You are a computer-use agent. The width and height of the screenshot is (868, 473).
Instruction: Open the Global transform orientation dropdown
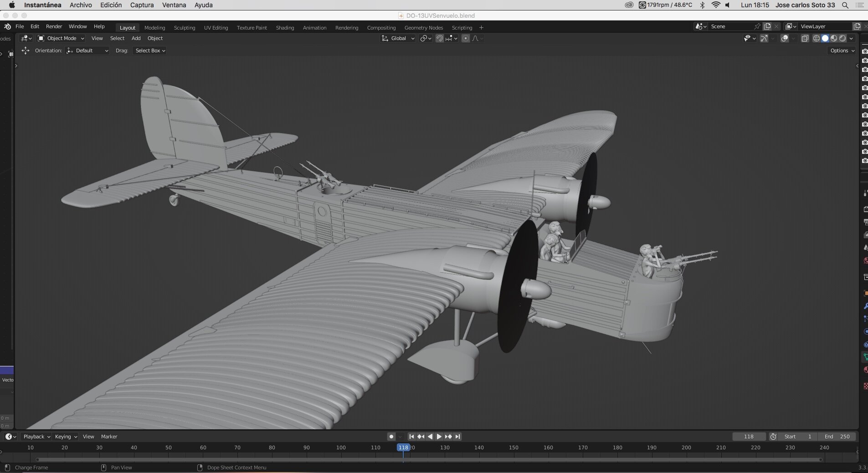tap(398, 38)
